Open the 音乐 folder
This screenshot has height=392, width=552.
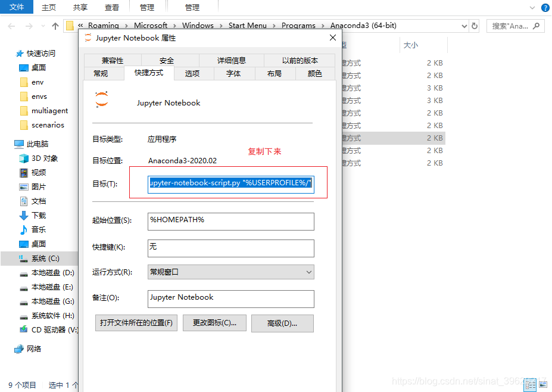(x=32, y=229)
